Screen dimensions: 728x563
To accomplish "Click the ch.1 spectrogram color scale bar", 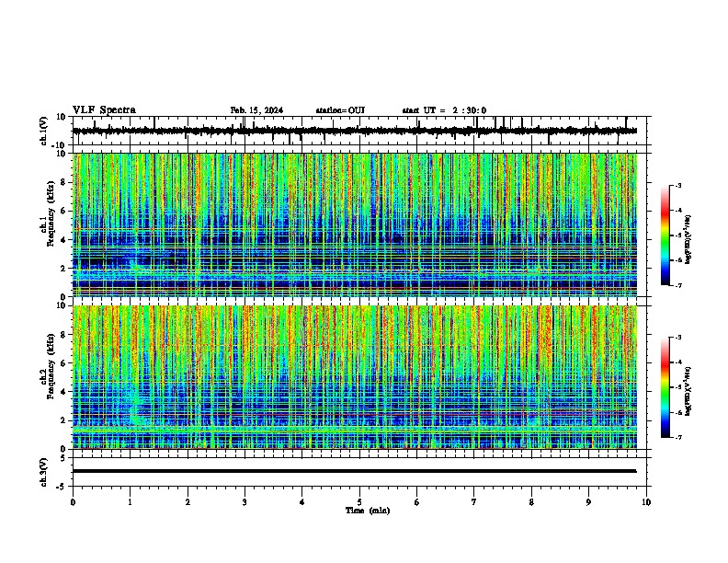I will coord(665,236).
